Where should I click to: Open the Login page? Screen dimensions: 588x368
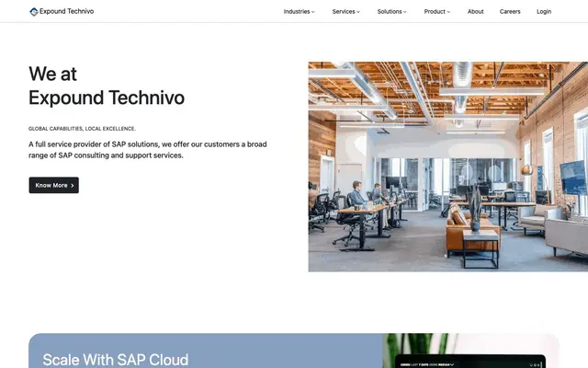pyautogui.click(x=544, y=12)
